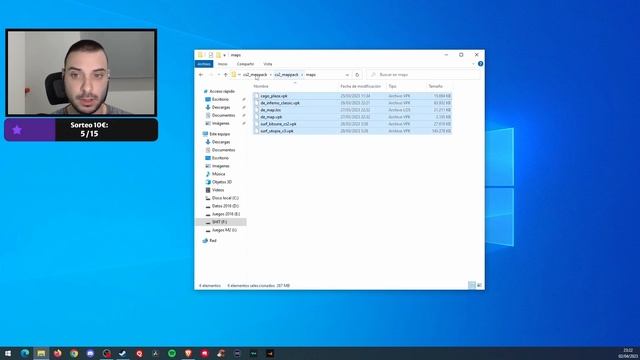640x360 pixels.
Task: Open Descargas under Este equipo
Action: tap(221, 142)
